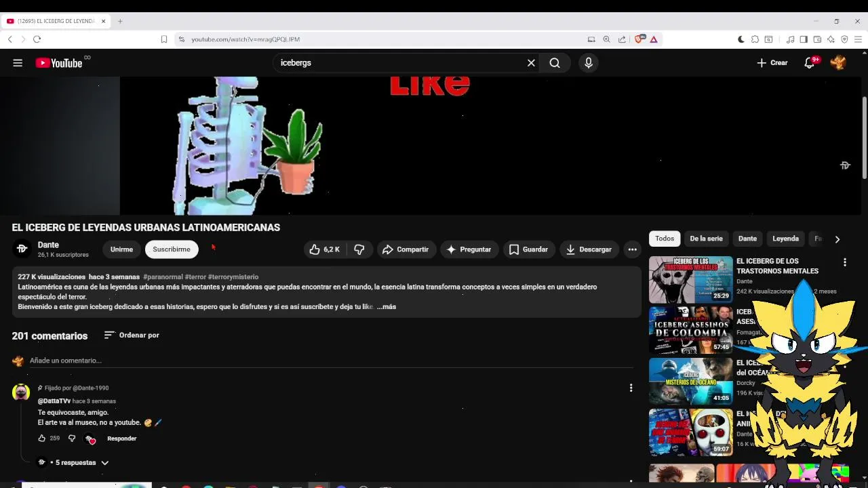Click the Descargar download button

click(x=589, y=249)
